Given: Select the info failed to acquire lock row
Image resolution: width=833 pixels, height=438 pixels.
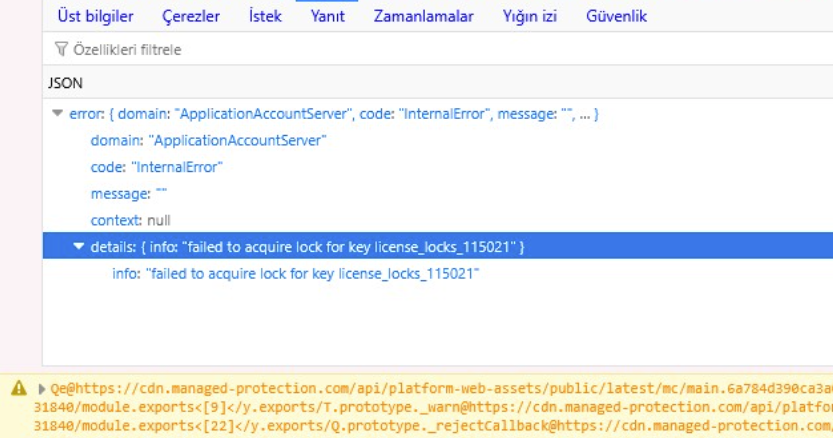Looking at the screenshot, I should click(x=438, y=274).
